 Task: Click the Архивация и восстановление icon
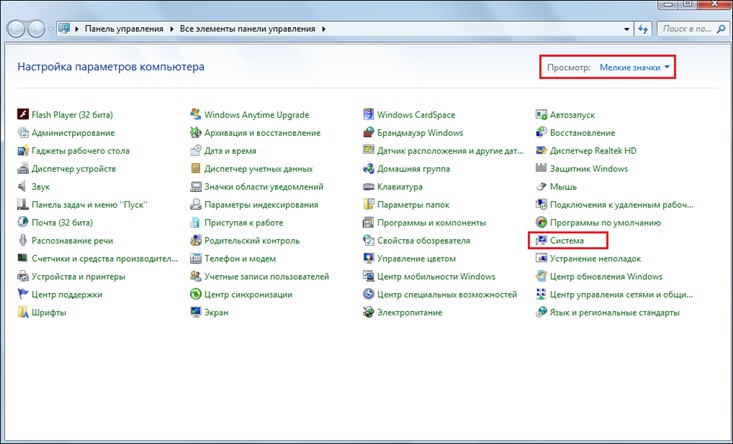click(196, 132)
